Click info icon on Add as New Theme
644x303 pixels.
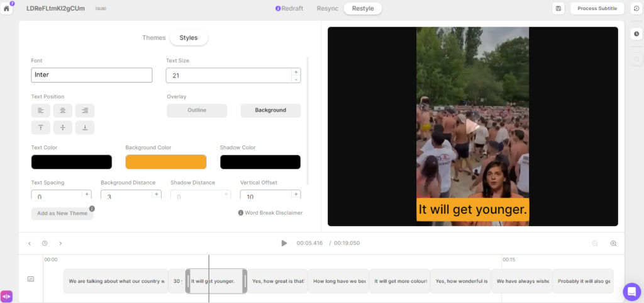[92, 209]
